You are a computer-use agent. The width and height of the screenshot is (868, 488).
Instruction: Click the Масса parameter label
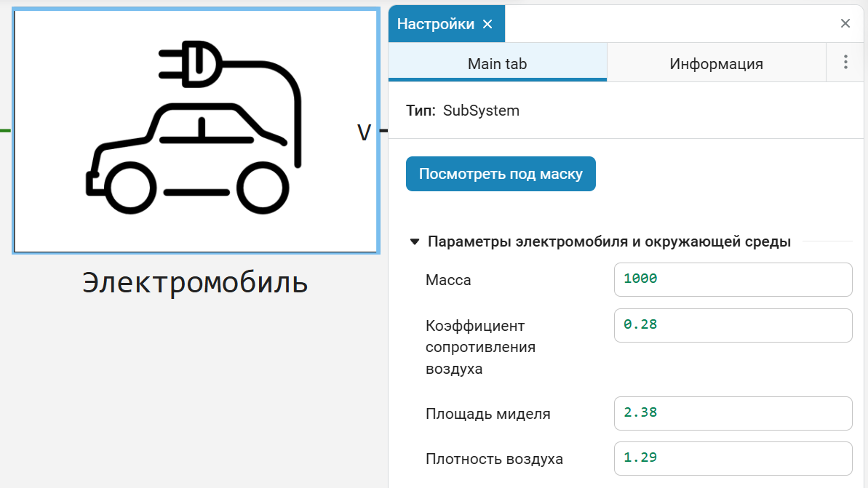point(448,279)
